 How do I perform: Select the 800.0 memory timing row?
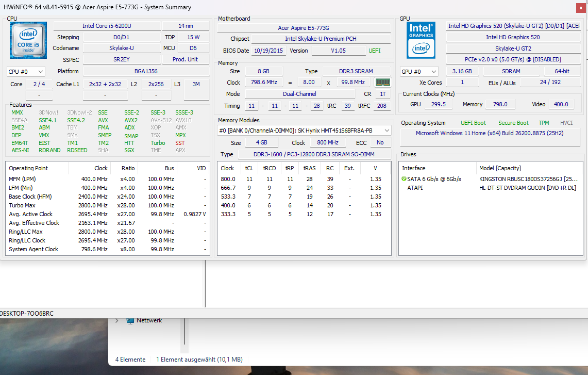tap(304, 179)
